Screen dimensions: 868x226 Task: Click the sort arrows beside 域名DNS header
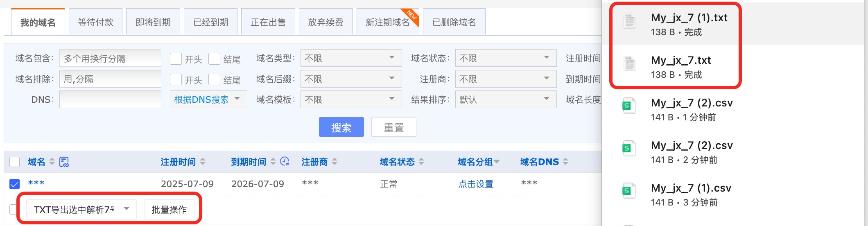tap(565, 162)
